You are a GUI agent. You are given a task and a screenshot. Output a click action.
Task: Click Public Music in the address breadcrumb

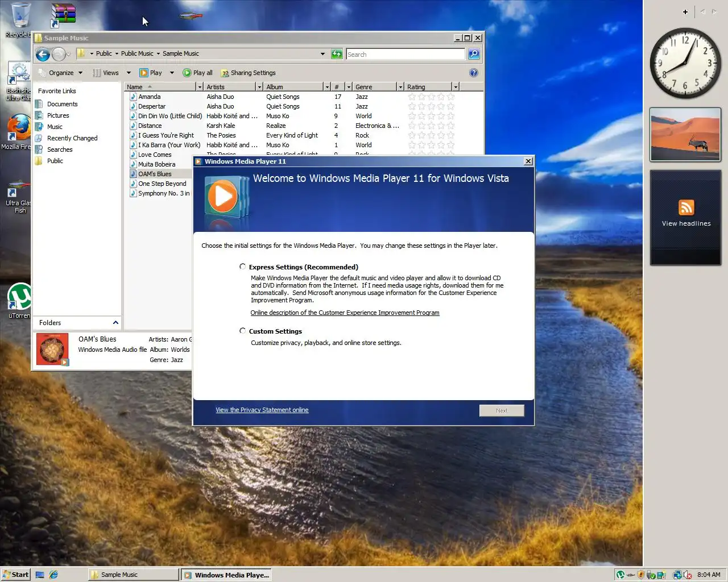pos(137,53)
